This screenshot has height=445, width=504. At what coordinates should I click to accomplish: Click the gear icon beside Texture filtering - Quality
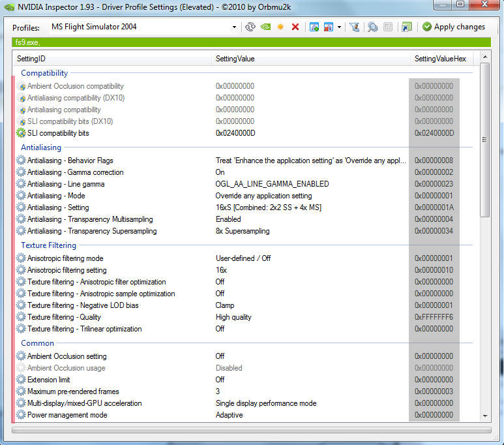(21, 316)
